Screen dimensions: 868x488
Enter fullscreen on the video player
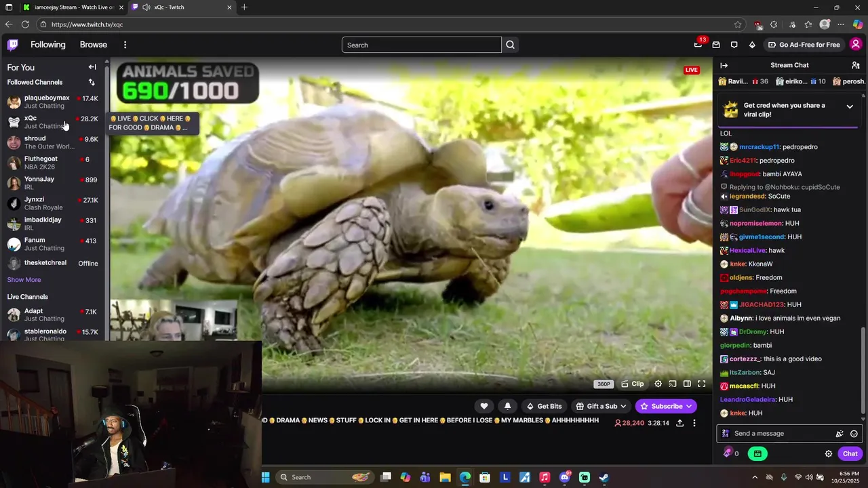click(702, 384)
